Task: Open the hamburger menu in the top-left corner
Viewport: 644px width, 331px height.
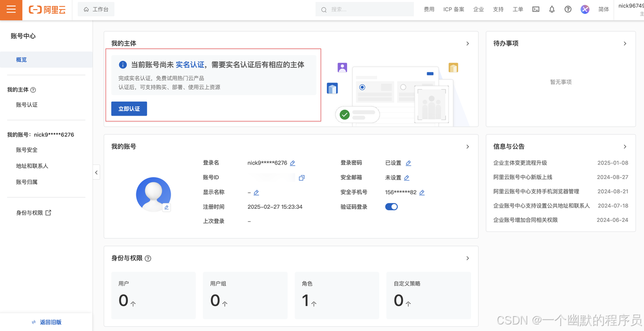Action: click(11, 10)
